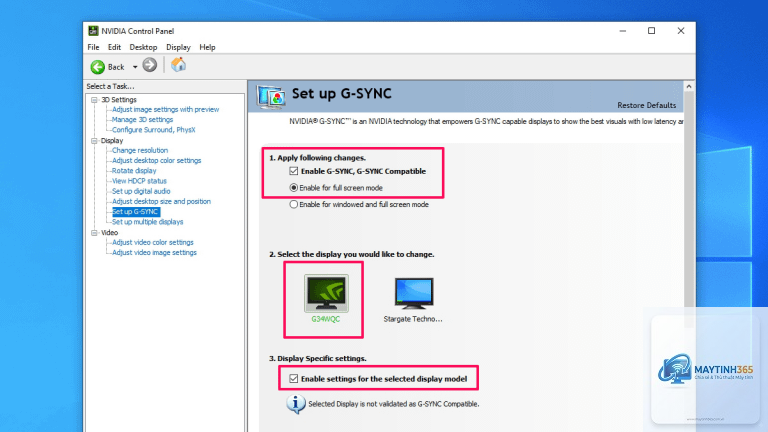This screenshot has width=768, height=432.
Task: Open Adjust image settings with preview
Action: coord(166,109)
